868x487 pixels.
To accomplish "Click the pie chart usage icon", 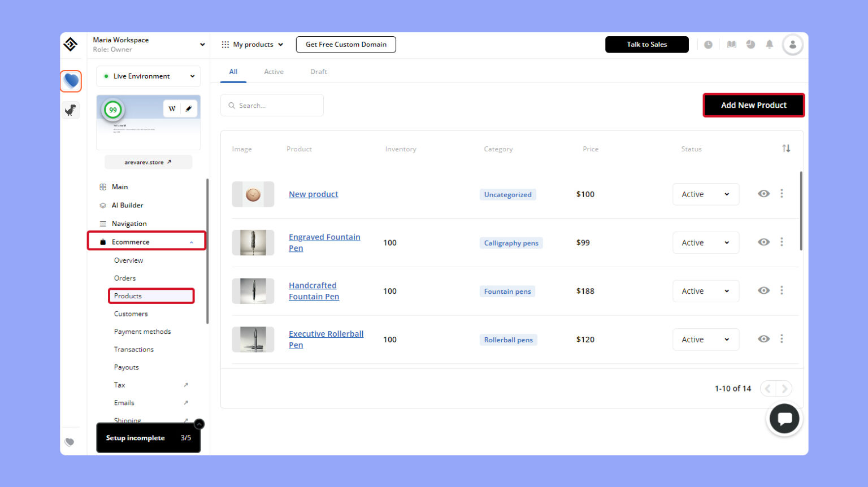I will pos(750,44).
